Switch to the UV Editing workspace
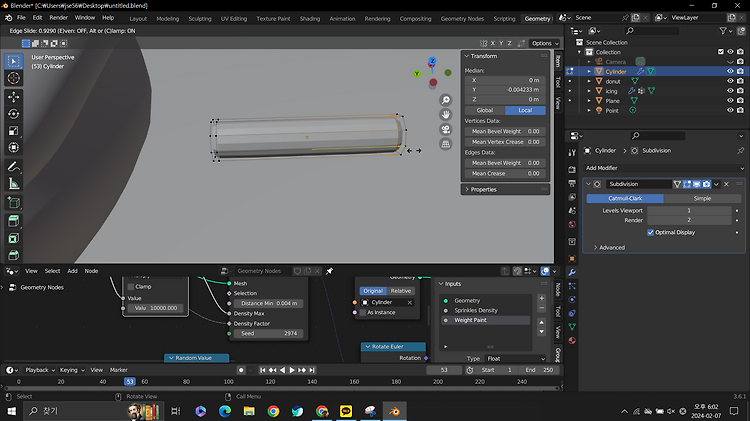This screenshot has width=750, height=421. [233, 19]
